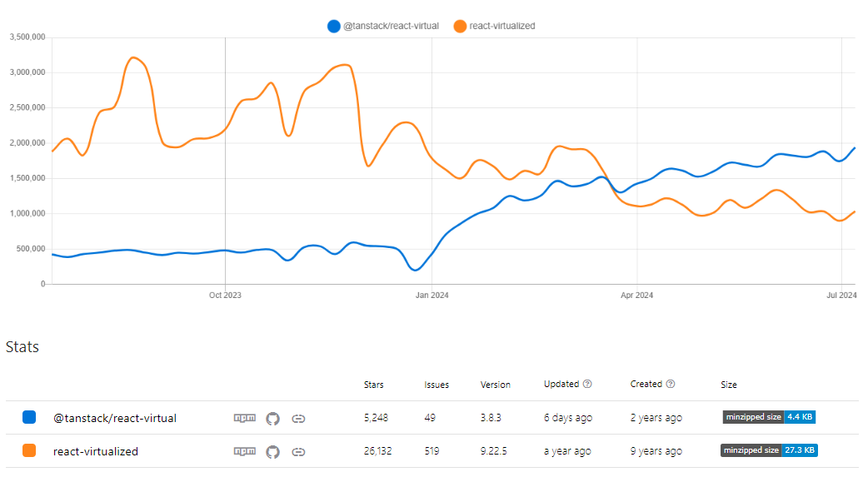Click version 9.22.5 cell
The image size is (868, 477).
494,451
